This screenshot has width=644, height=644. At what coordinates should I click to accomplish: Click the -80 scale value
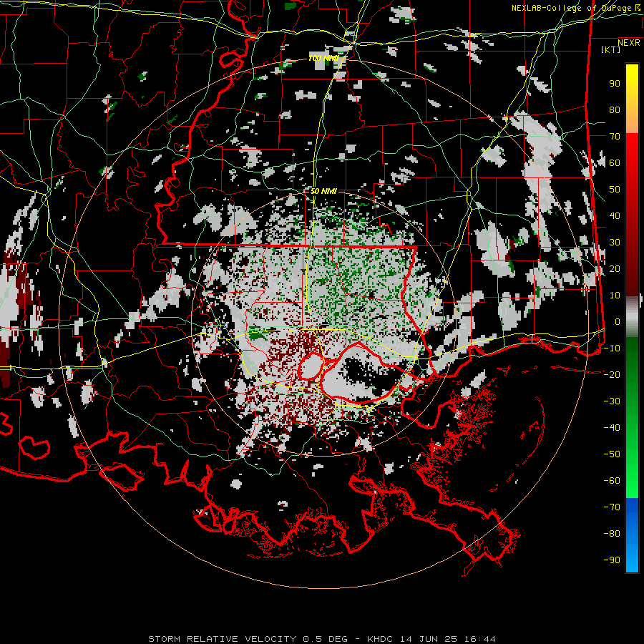[612, 534]
